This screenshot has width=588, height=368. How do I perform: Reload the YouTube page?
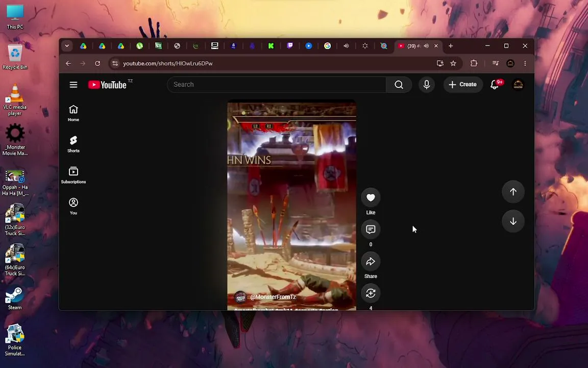coord(97,63)
